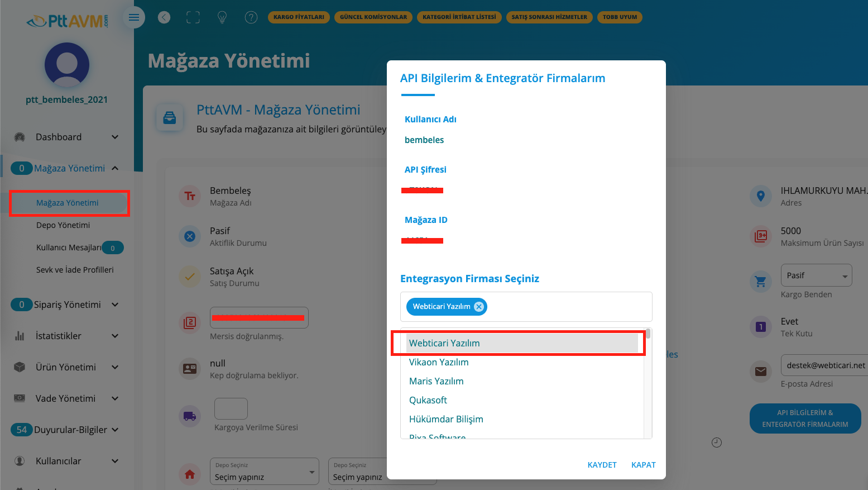Viewport: 868px width, 490px height.
Task: Click the hamburger menu toggle icon
Action: [134, 17]
